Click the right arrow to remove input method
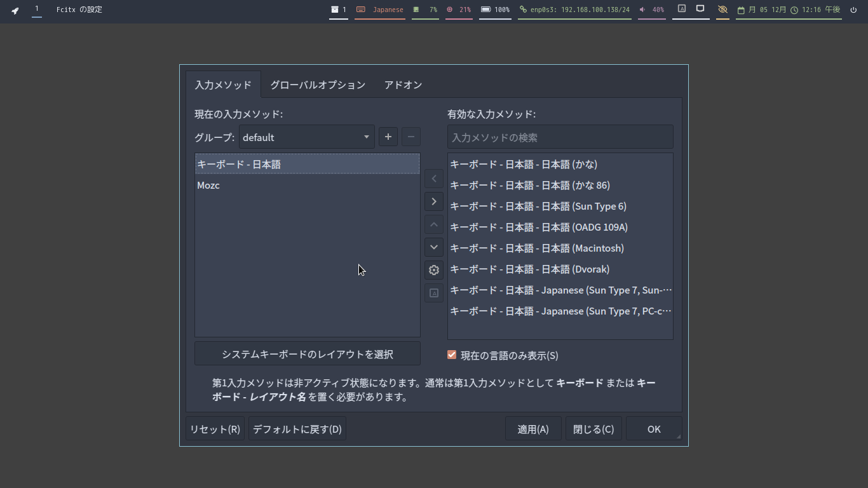The image size is (868, 488). tap(434, 201)
